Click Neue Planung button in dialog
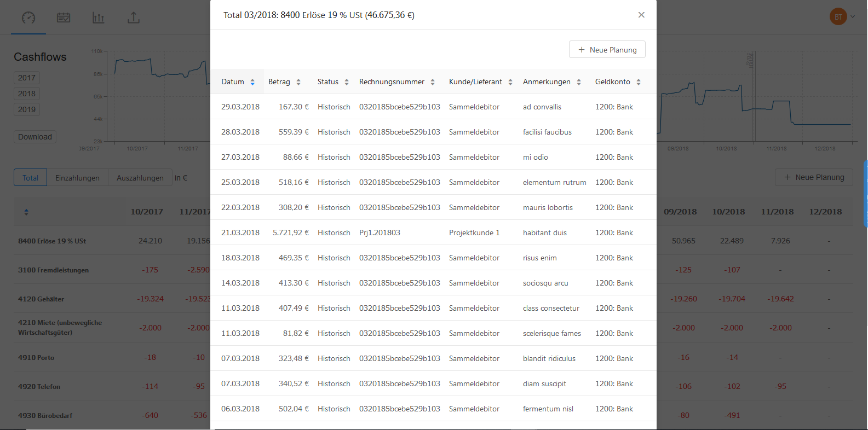Screen dimensions: 868x430 pyautogui.click(x=607, y=49)
